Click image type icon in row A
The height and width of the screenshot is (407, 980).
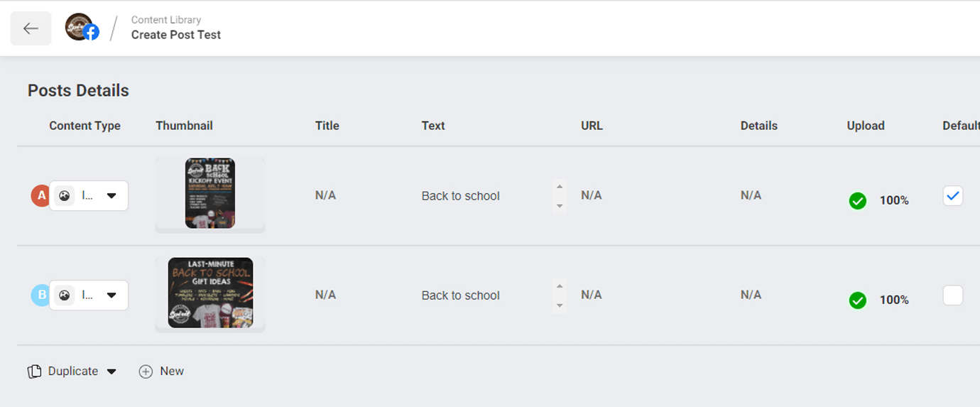tap(65, 196)
